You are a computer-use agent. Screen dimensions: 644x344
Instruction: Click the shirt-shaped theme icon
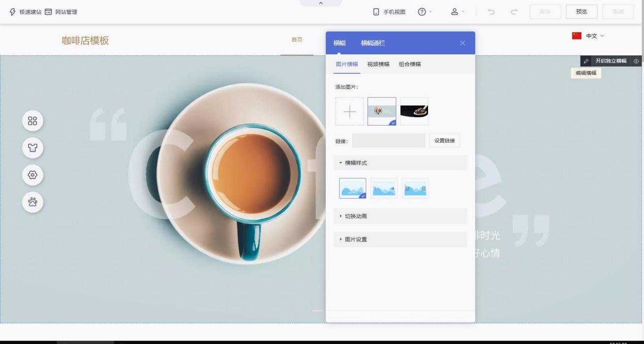coord(33,148)
